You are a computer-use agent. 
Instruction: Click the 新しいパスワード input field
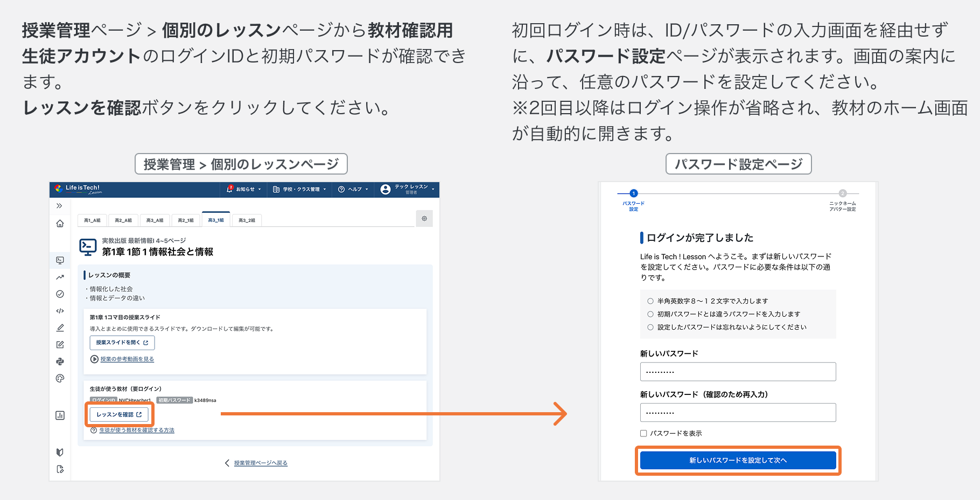point(738,372)
